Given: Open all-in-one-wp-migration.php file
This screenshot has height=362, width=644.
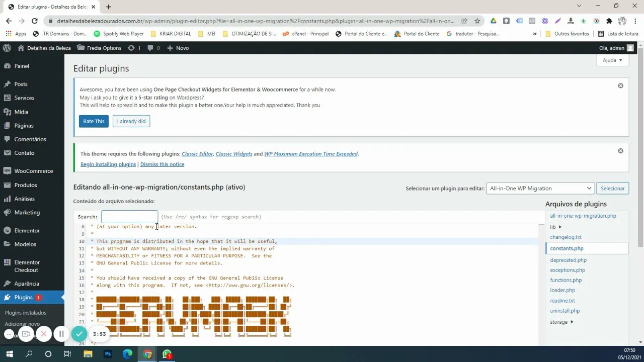Looking at the screenshot, I should [583, 216].
